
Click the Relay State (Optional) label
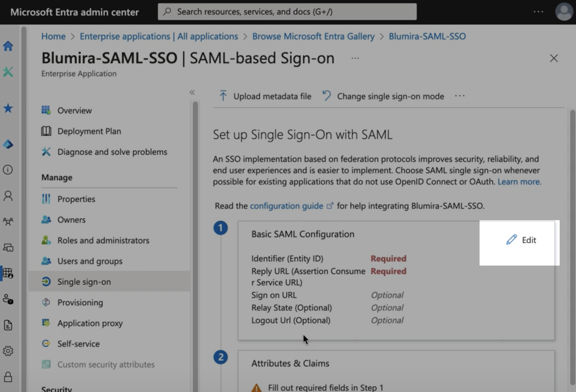coord(292,308)
